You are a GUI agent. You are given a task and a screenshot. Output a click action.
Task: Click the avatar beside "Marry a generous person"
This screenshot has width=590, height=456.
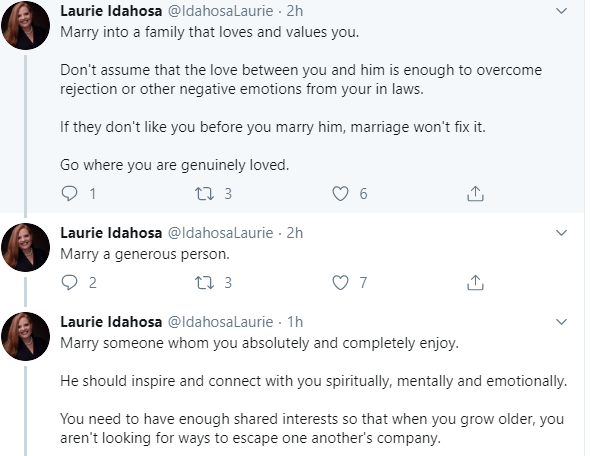click(x=26, y=247)
